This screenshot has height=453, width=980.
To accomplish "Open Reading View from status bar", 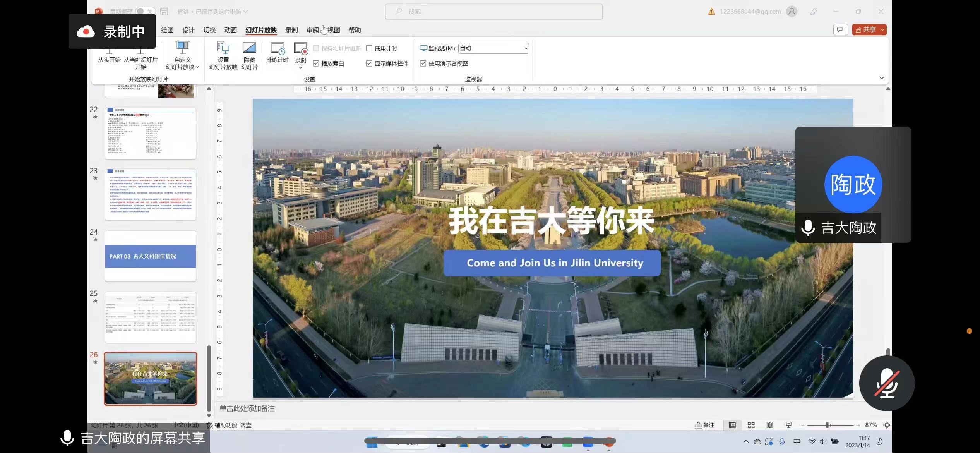I will [x=770, y=425].
